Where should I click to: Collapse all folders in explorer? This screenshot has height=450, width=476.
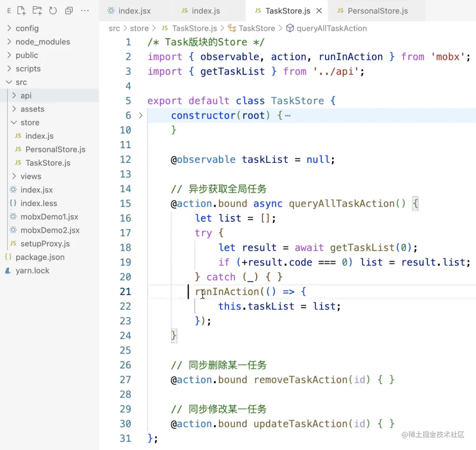pos(69,11)
